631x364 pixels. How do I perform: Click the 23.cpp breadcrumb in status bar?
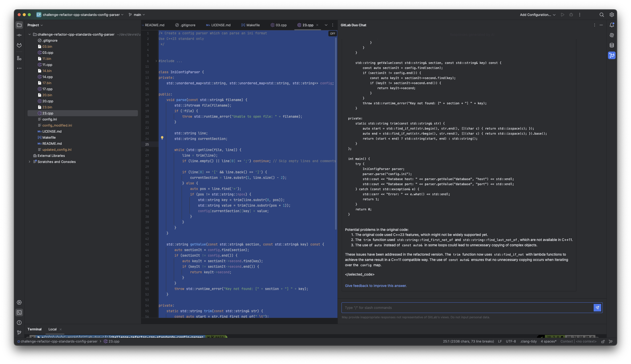112,342
